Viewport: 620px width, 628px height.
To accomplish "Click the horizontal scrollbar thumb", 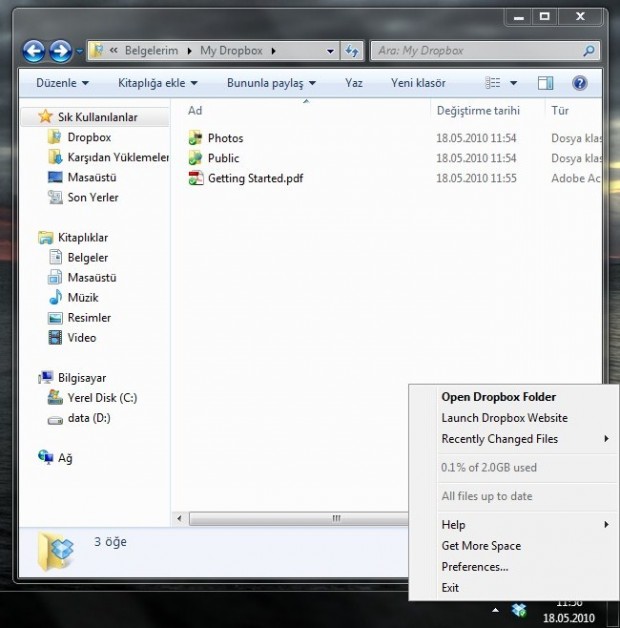I will (299, 519).
